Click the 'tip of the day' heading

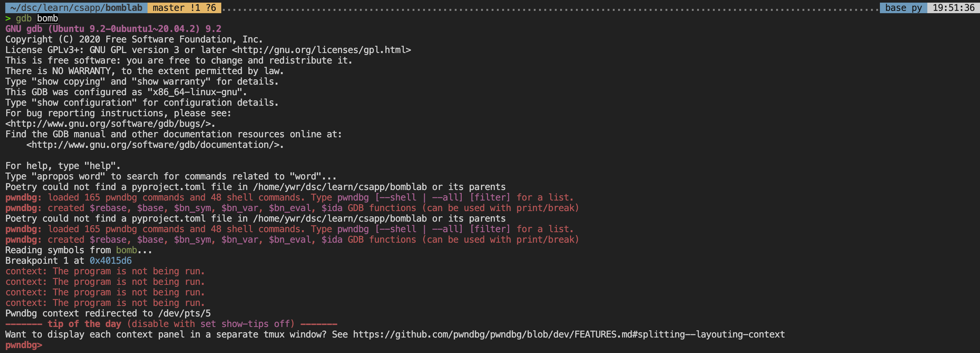click(x=84, y=324)
